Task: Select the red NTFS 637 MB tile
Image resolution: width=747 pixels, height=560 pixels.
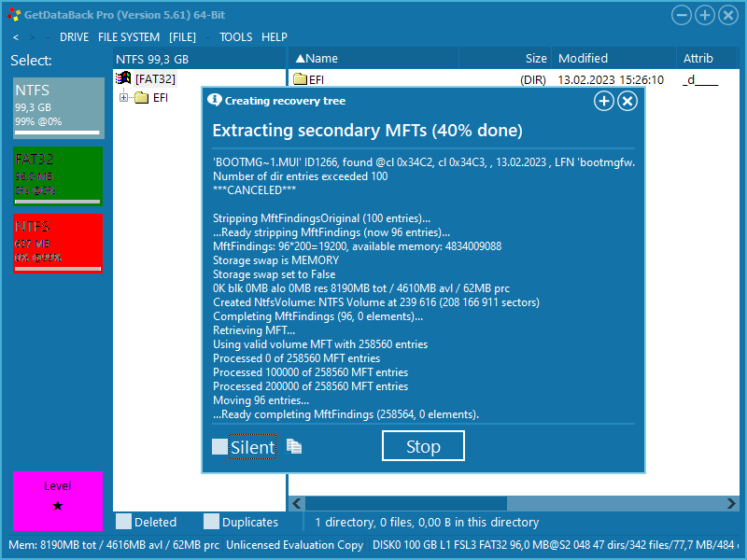Action: 58,244
